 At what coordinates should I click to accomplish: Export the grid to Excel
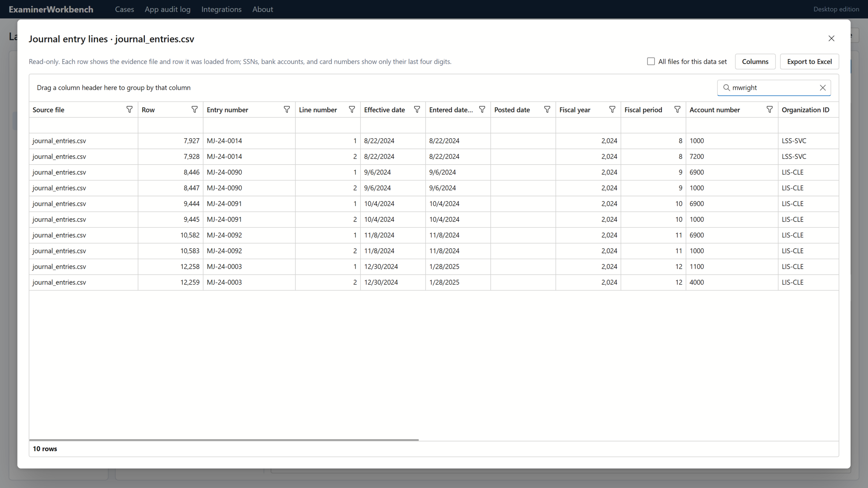pyautogui.click(x=809, y=62)
